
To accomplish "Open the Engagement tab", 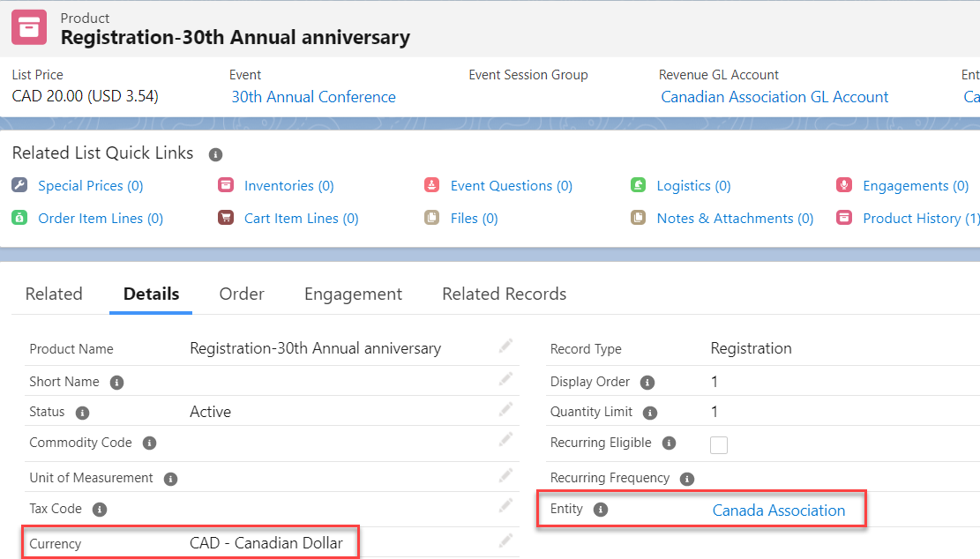I will click(x=353, y=294).
